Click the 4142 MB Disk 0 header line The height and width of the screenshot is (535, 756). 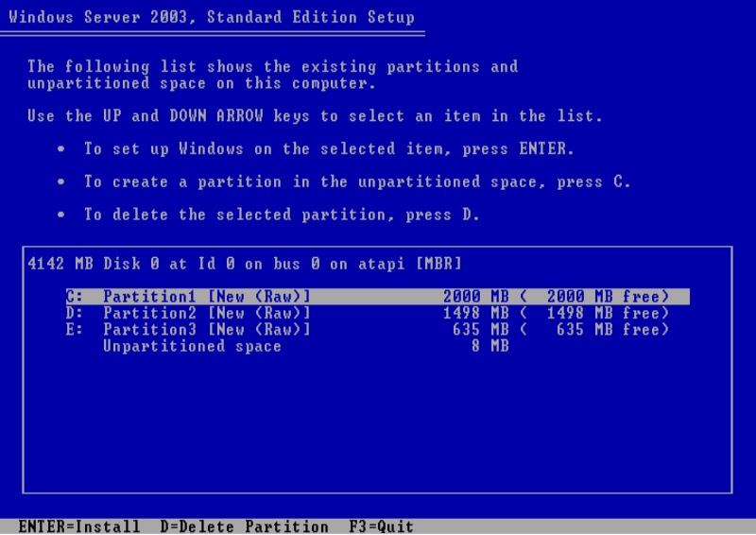tap(245, 264)
